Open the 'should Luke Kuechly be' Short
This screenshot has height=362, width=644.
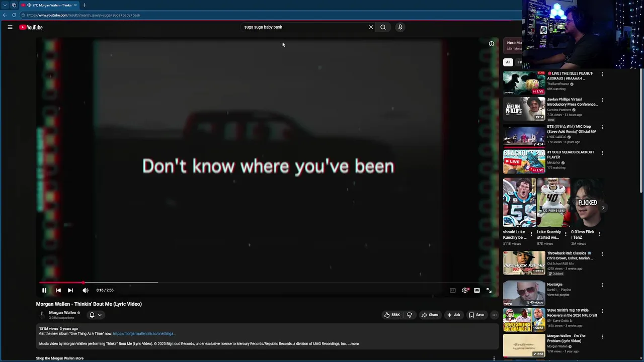click(x=519, y=203)
